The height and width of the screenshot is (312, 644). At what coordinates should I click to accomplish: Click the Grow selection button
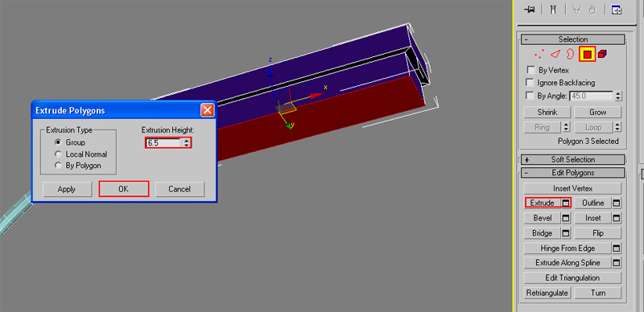click(597, 112)
